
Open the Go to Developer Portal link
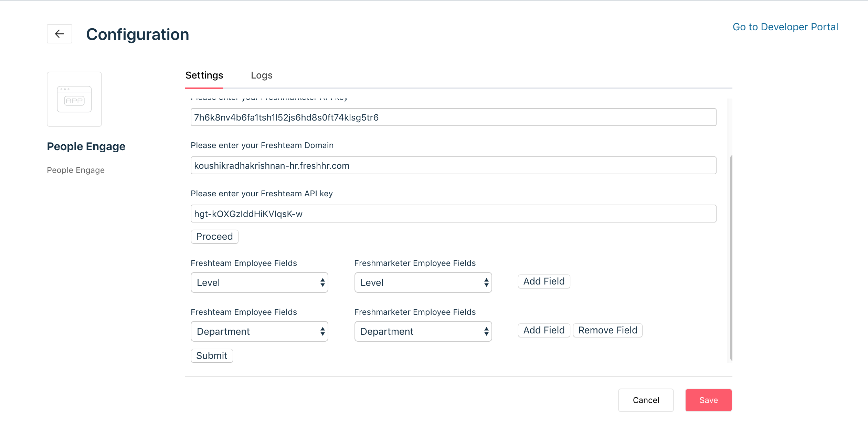[785, 27]
